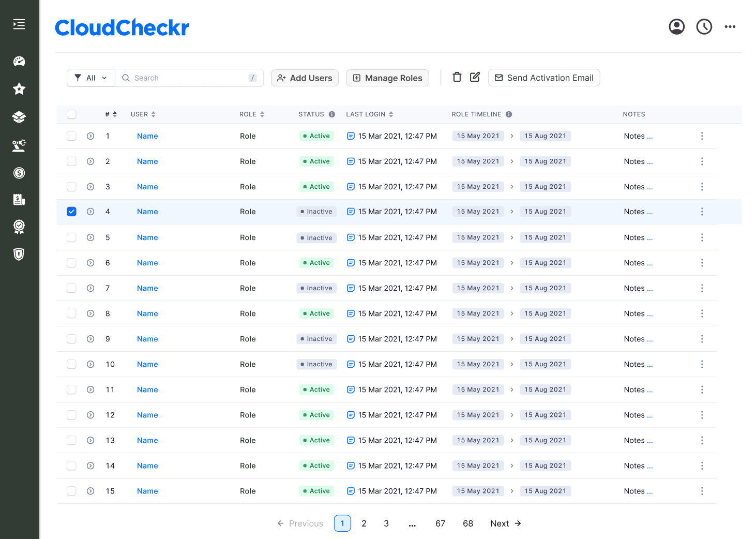Sort by the # column header

(111, 114)
